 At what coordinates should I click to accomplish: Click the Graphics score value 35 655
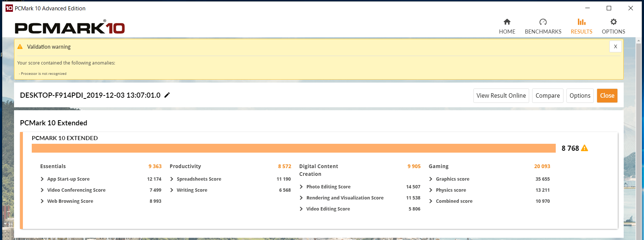tap(543, 179)
